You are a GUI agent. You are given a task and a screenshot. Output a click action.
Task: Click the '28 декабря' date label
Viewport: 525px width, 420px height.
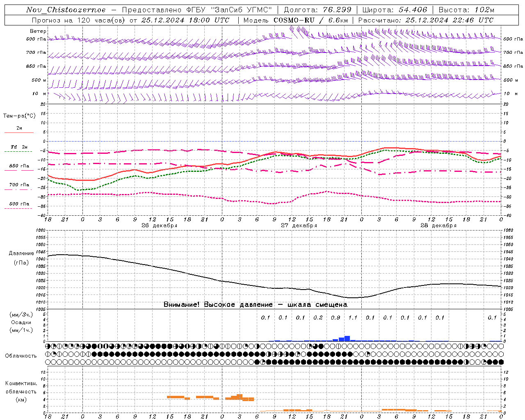click(438, 226)
